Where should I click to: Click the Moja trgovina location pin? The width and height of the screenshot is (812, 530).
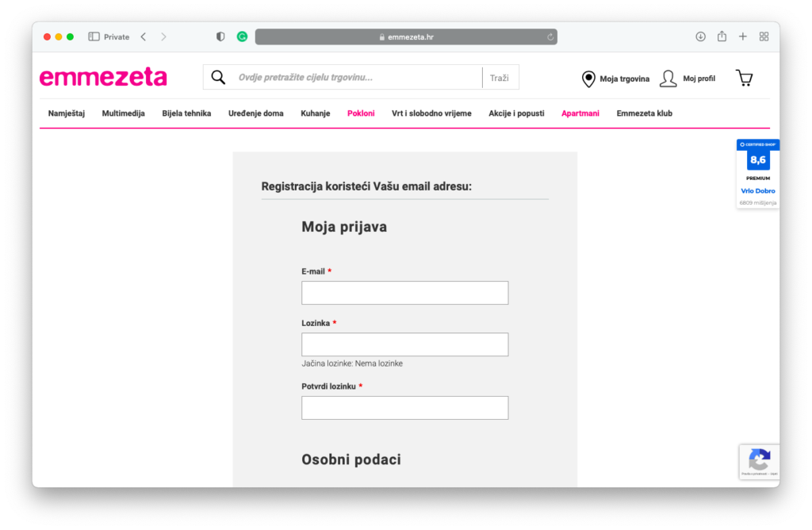tap(588, 79)
